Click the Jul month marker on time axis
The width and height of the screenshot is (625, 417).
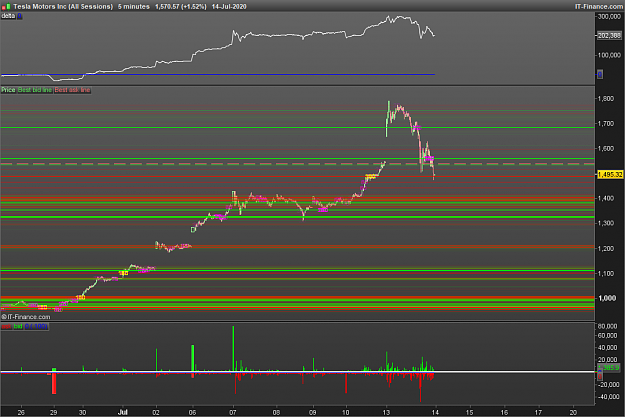(x=122, y=413)
